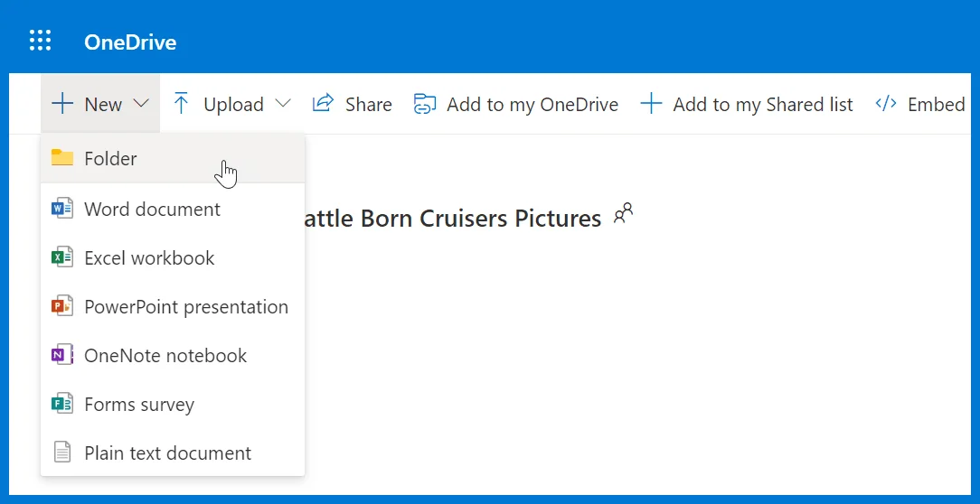
Task: Open the app launcher grid icon
Action: pyautogui.click(x=41, y=42)
